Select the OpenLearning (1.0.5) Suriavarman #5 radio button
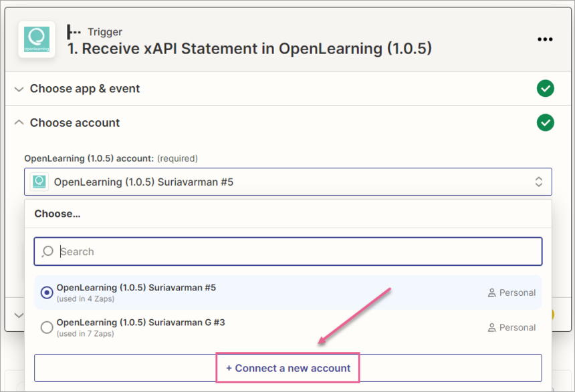Image resolution: width=575 pixels, height=392 pixels. pos(47,292)
